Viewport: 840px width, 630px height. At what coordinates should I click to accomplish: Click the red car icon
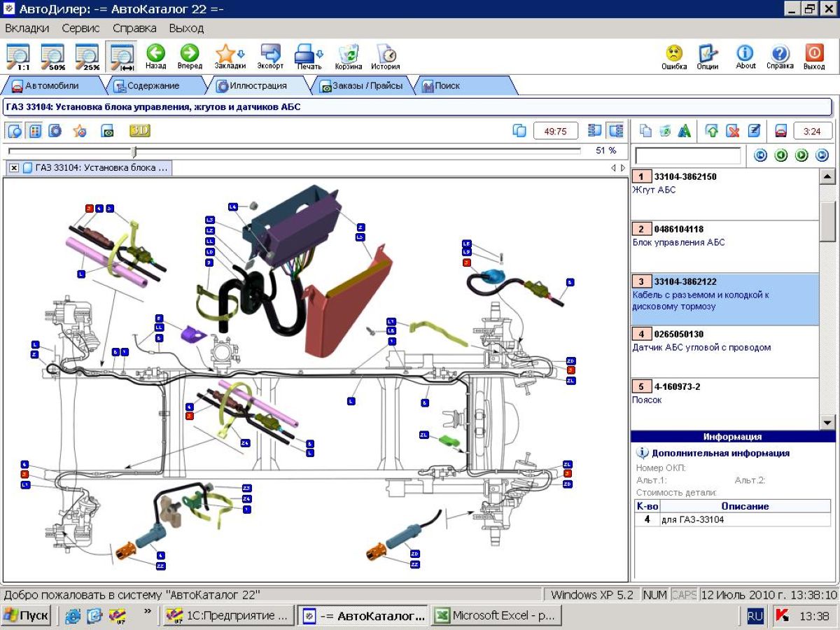coord(780,131)
